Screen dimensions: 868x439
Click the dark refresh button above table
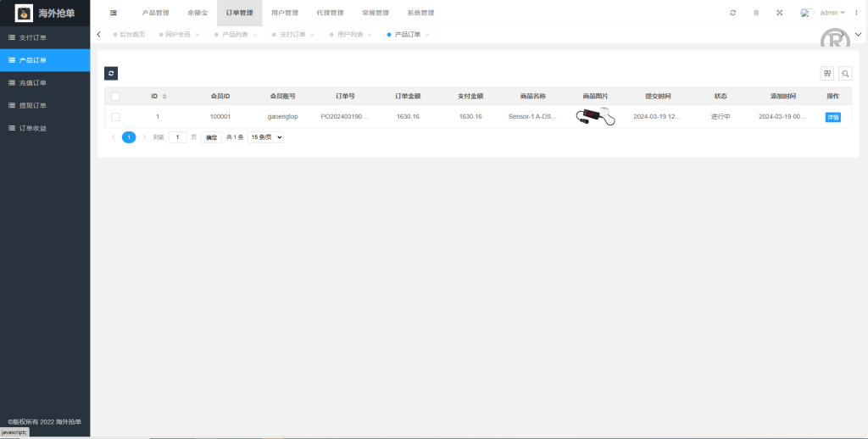pyautogui.click(x=111, y=74)
